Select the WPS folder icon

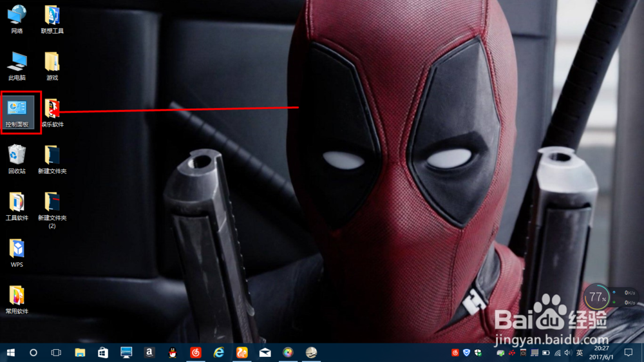pos(17,253)
